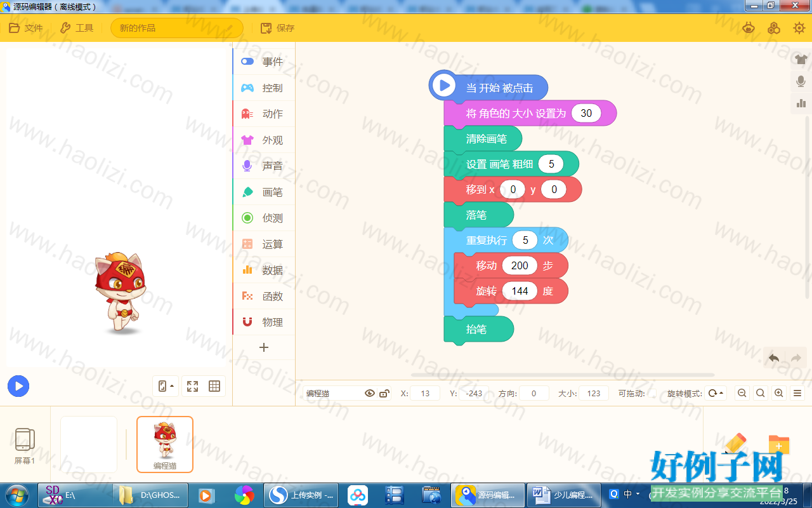Viewport: 812px width, 508px height.
Task: Zoom in the block workspace
Action: (779, 394)
